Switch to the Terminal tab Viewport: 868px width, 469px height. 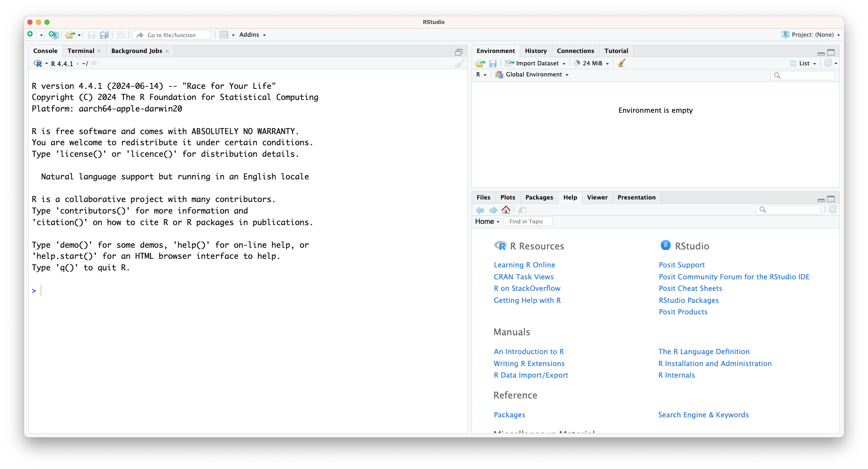click(x=81, y=51)
